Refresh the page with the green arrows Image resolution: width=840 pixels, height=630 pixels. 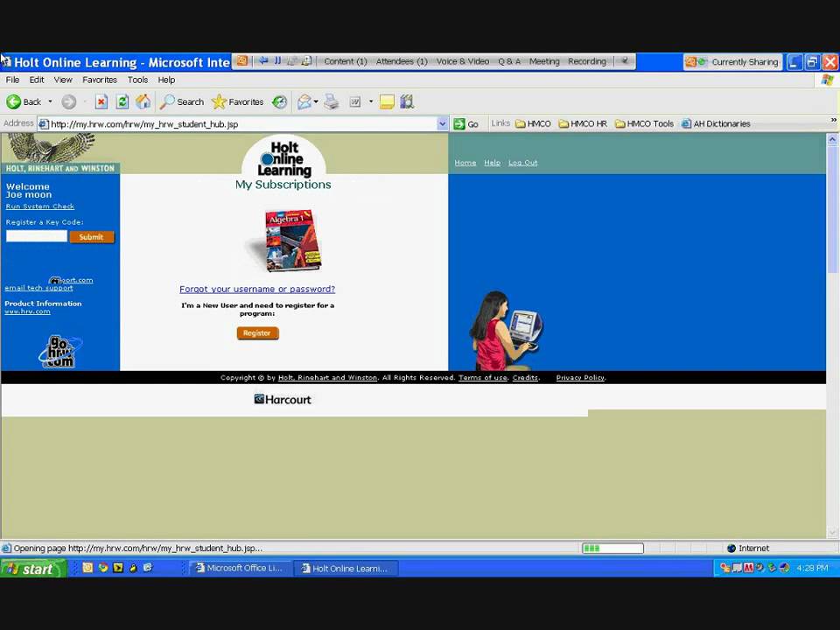[x=122, y=101]
